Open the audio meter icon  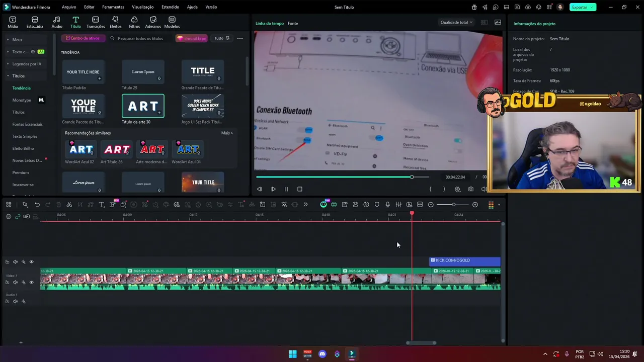click(491, 205)
